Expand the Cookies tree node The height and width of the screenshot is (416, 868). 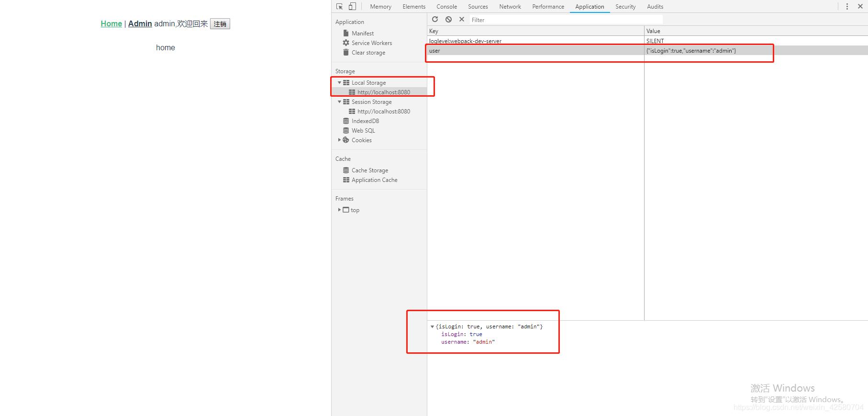coord(339,140)
